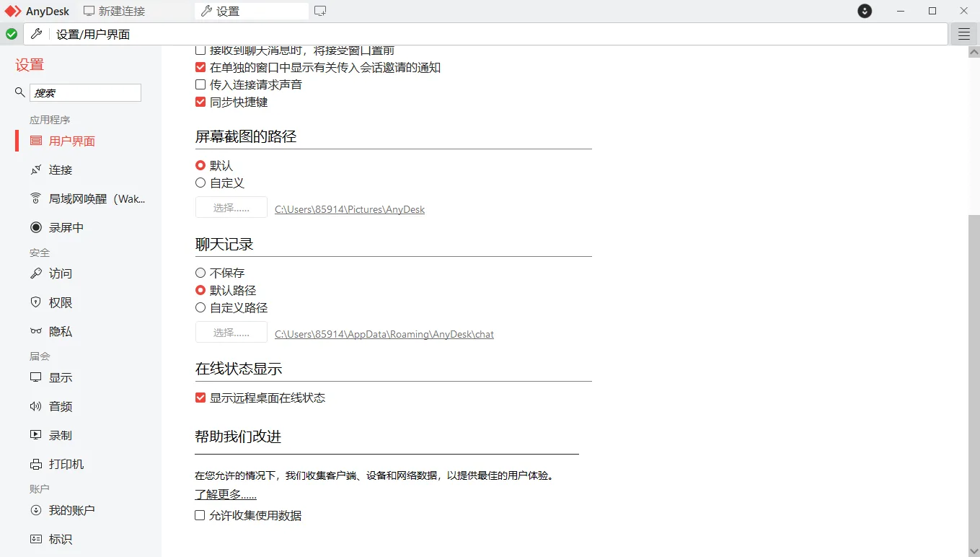This screenshot has width=980, height=557.
Task: Disable separate window session invitation notification
Action: tap(200, 68)
